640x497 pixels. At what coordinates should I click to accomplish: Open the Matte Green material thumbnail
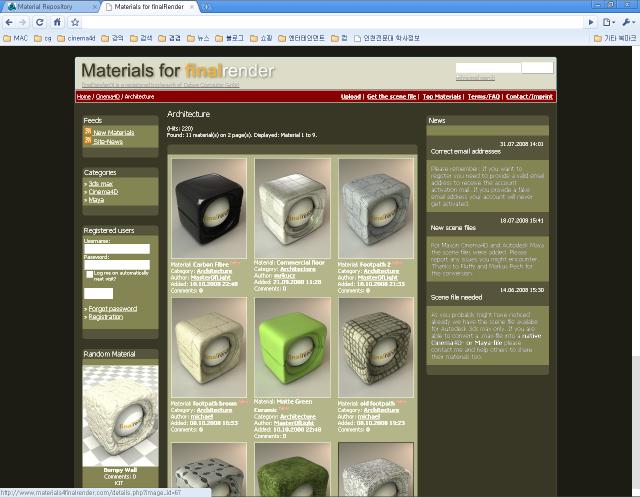(x=293, y=347)
